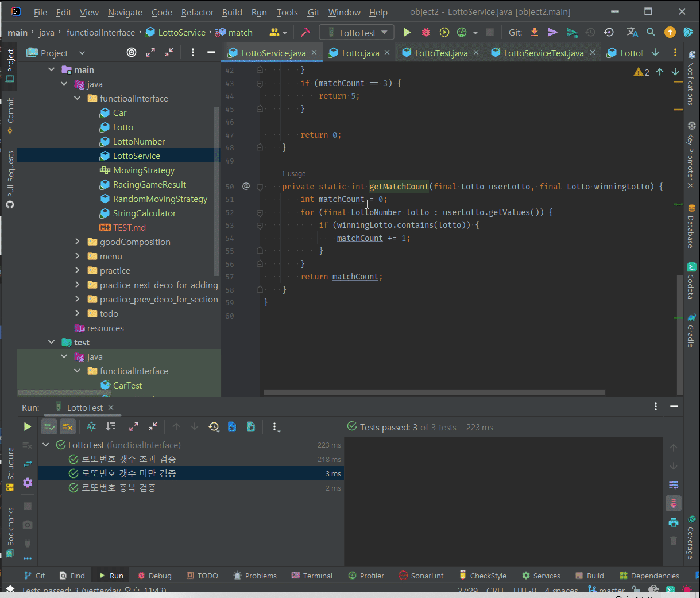700x598 pixels.
Task: Rerun tests from Run panel play button
Action: (x=27, y=426)
